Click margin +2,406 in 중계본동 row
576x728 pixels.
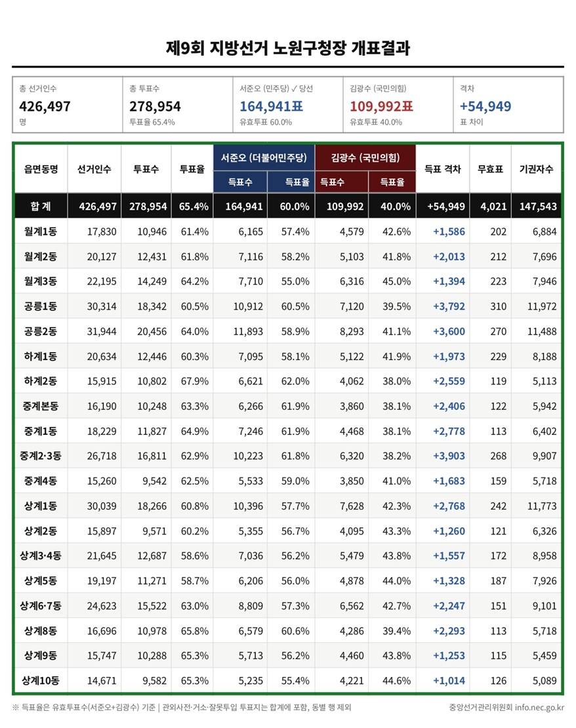point(449,406)
